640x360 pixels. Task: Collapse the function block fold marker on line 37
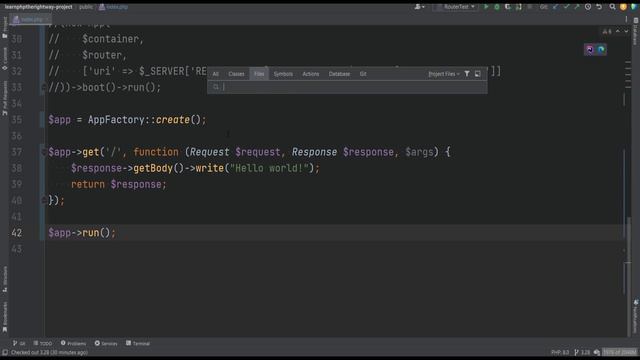click(x=44, y=152)
